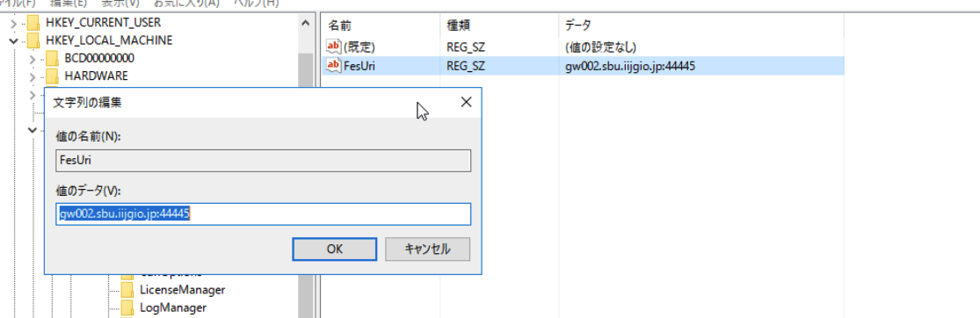This screenshot has height=318, width=980.
Task: Expand the HARDWARE key
Action: (x=33, y=76)
